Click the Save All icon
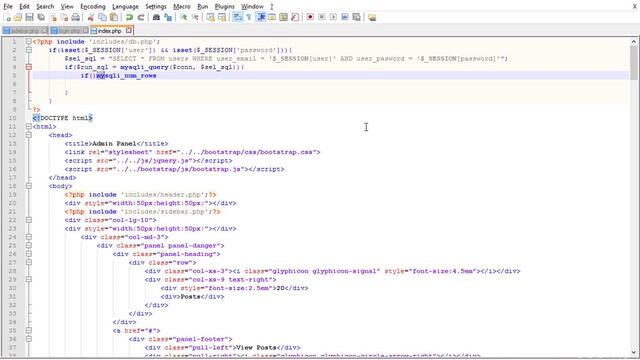 (x=41, y=17)
